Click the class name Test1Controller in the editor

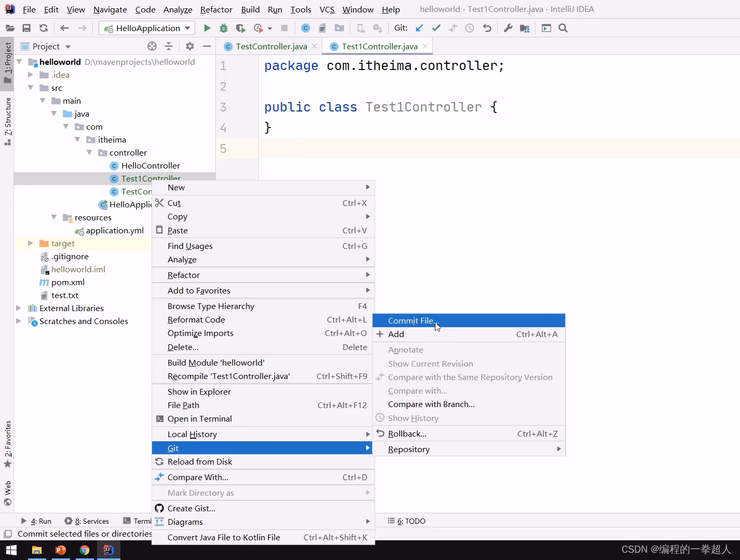click(x=423, y=107)
